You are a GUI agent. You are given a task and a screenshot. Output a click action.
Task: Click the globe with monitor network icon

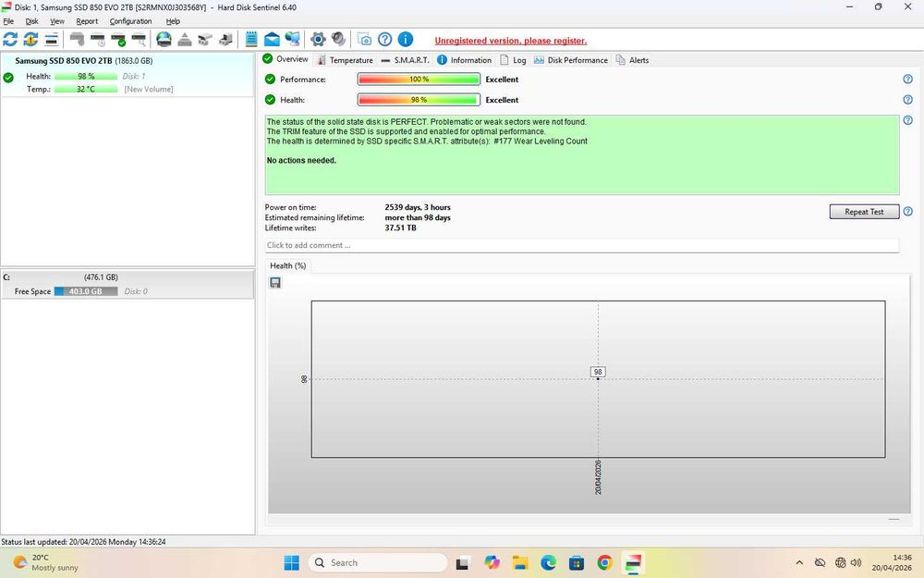pyautogui.click(x=292, y=40)
